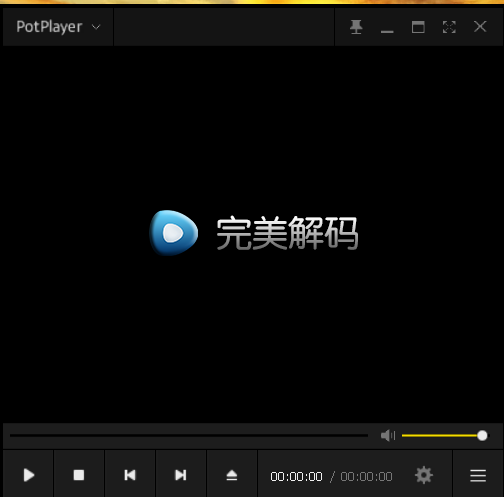The image size is (504, 497).
Task: Toggle the playlist panel with the hamburger icon
Action: (x=478, y=475)
